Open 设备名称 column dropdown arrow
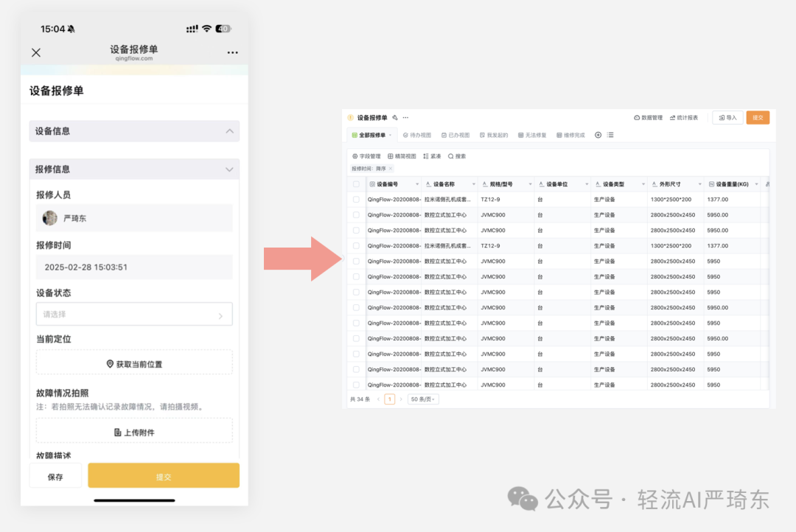This screenshot has width=796, height=532. tap(474, 184)
